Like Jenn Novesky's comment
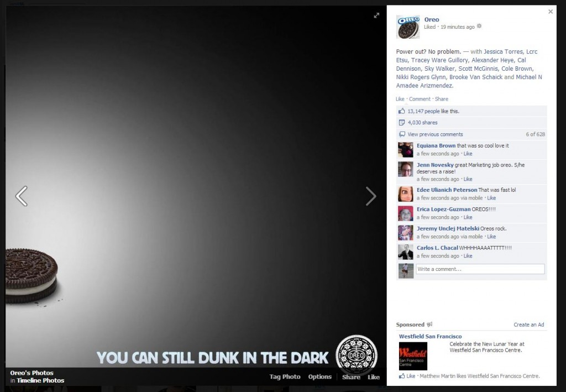Image resolution: width=566 pixels, height=392 pixels. click(468, 179)
